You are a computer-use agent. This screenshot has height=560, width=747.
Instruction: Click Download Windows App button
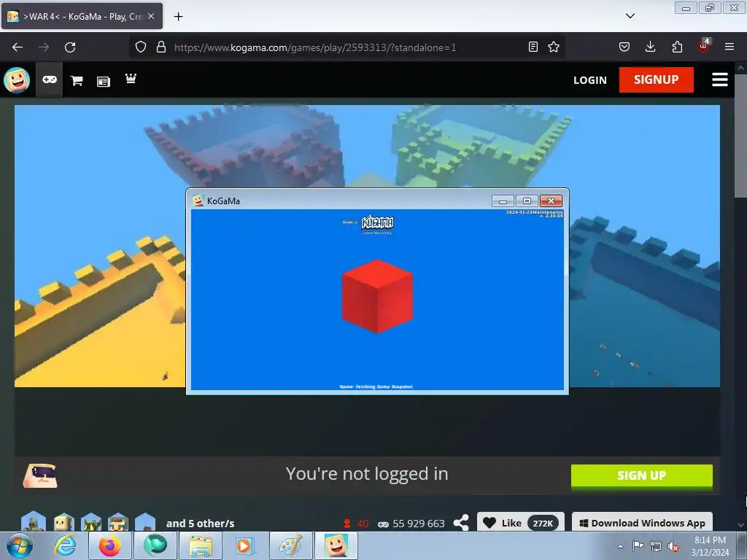(x=642, y=523)
